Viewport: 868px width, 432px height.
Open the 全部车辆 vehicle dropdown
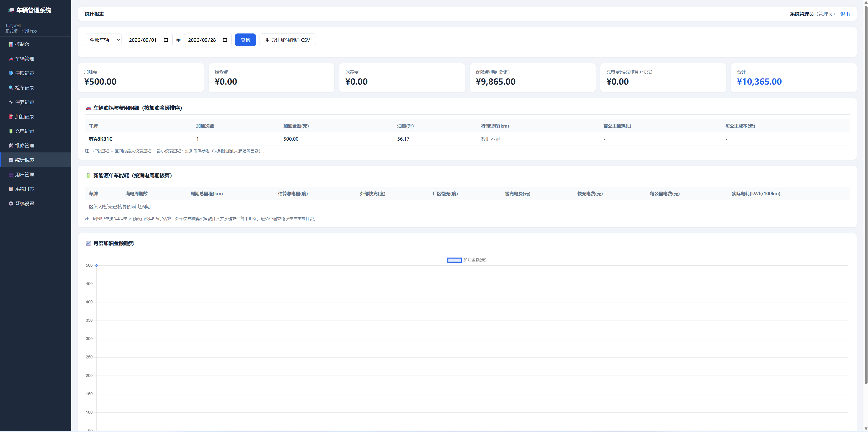coord(103,40)
